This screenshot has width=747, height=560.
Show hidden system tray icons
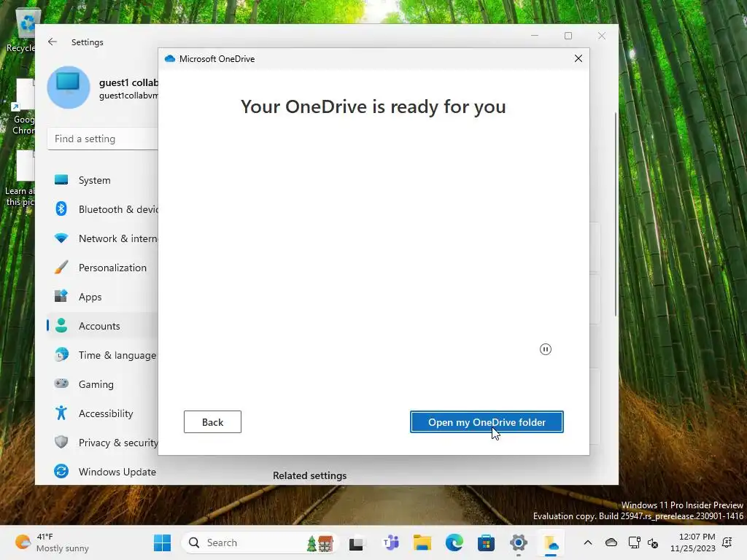[588, 542]
